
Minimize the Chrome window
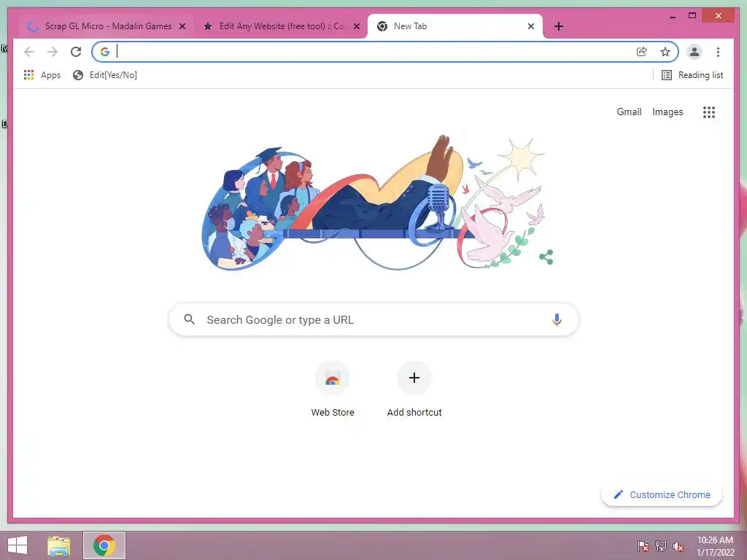[x=672, y=16]
